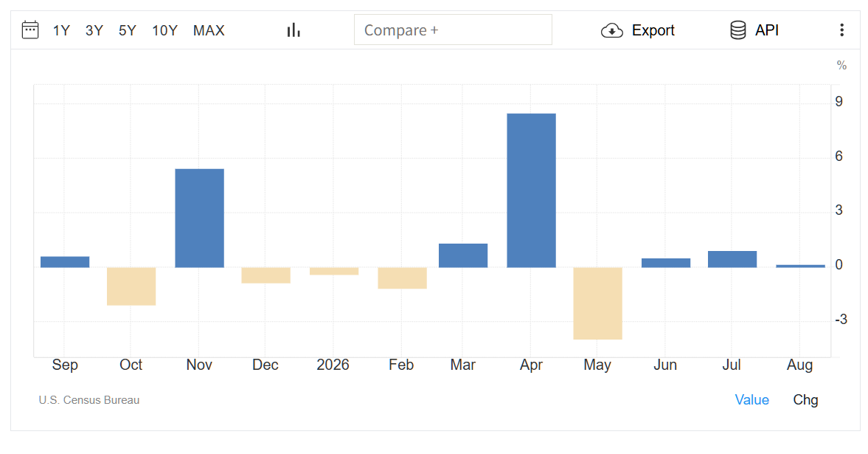868x454 pixels.
Task: Click the blue November bar
Action: pos(199,219)
